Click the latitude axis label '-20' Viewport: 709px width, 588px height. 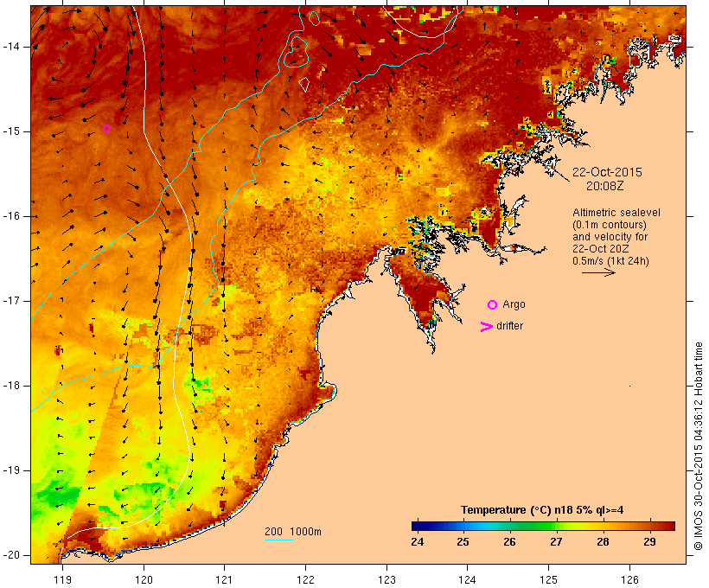pos(10,555)
